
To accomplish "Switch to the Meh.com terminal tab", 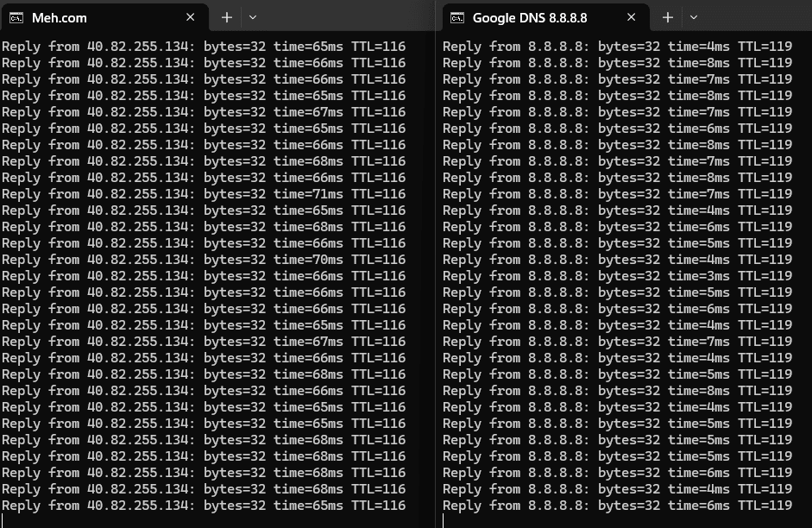I will pos(104,17).
